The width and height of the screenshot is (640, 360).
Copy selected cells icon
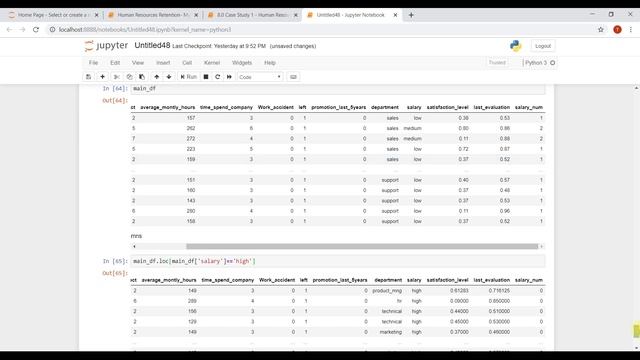129,77
